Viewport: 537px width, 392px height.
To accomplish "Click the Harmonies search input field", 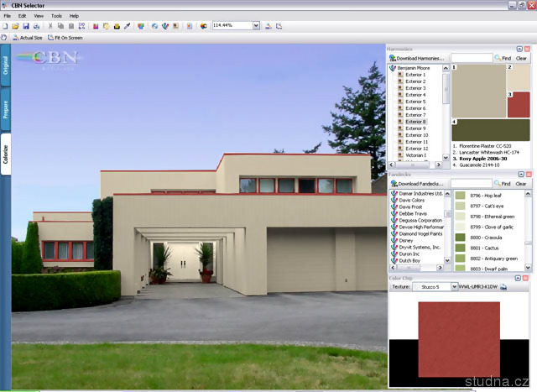I will tap(471, 59).
